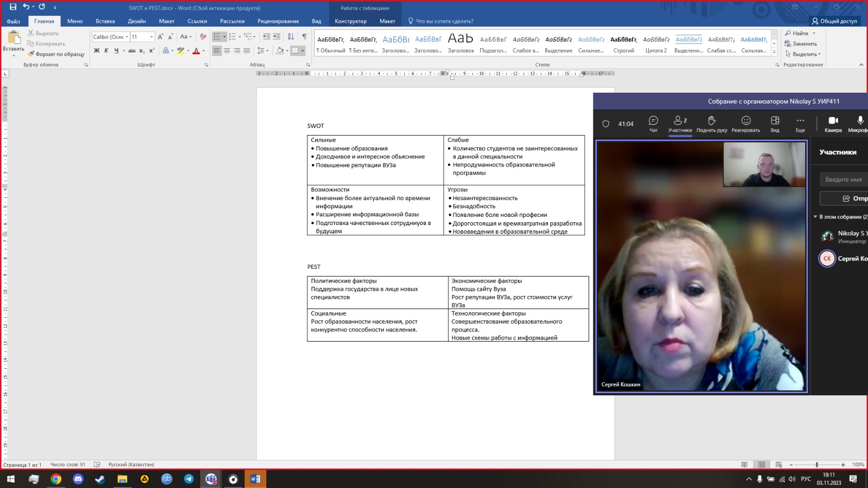Open the Teams chat panel
Screen dimensions: 868x488
click(x=653, y=123)
